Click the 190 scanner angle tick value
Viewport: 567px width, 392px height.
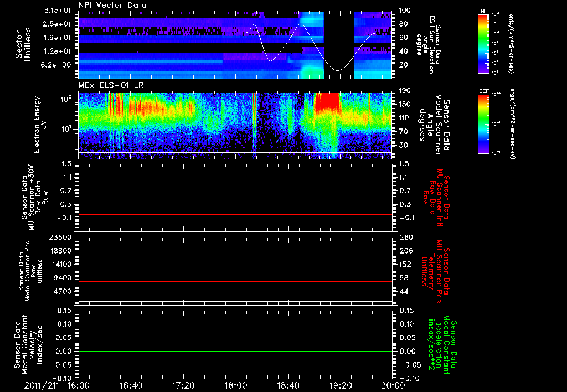(x=405, y=91)
